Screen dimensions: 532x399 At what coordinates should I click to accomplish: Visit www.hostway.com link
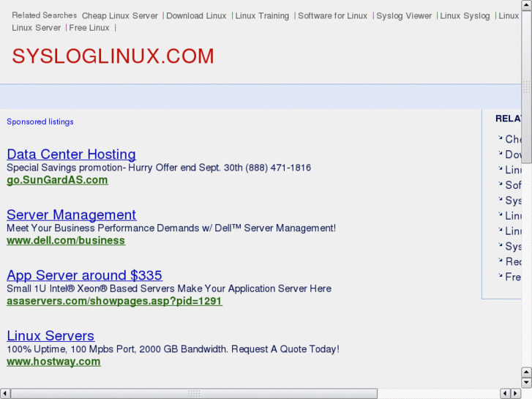pos(53,362)
